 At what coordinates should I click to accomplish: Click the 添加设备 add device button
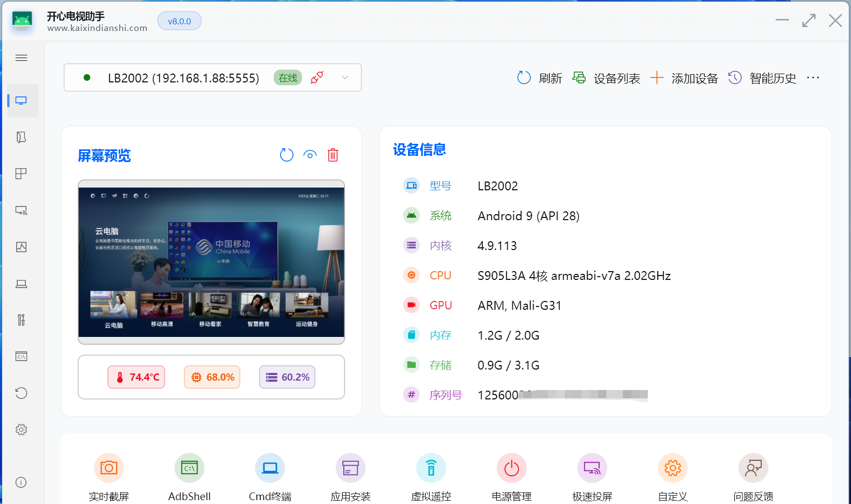(x=684, y=78)
